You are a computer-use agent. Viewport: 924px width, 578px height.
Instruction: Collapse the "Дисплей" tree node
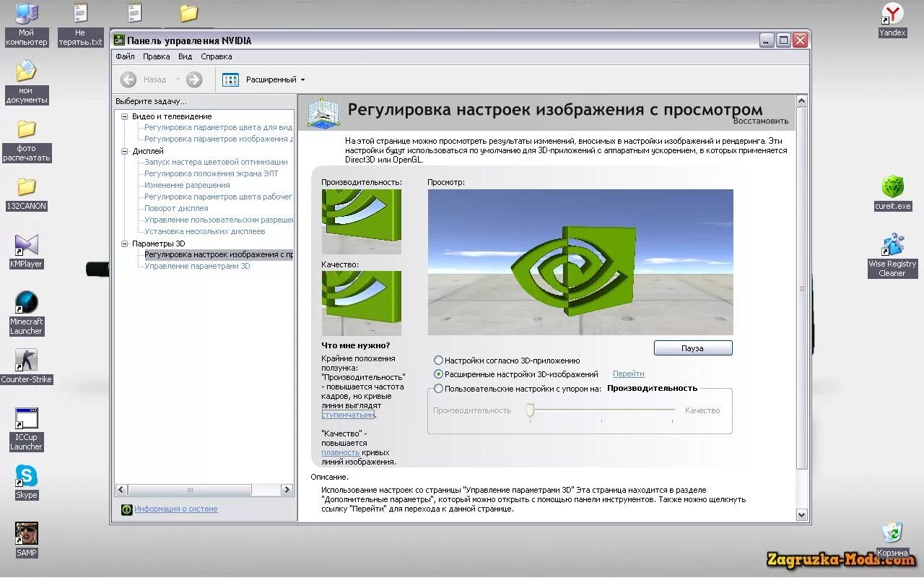(x=124, y=151)
